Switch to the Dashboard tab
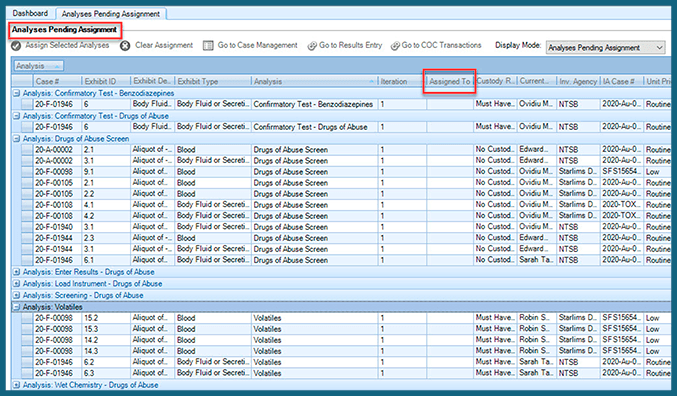Screen dimensions: 677x396 (30, 13)
